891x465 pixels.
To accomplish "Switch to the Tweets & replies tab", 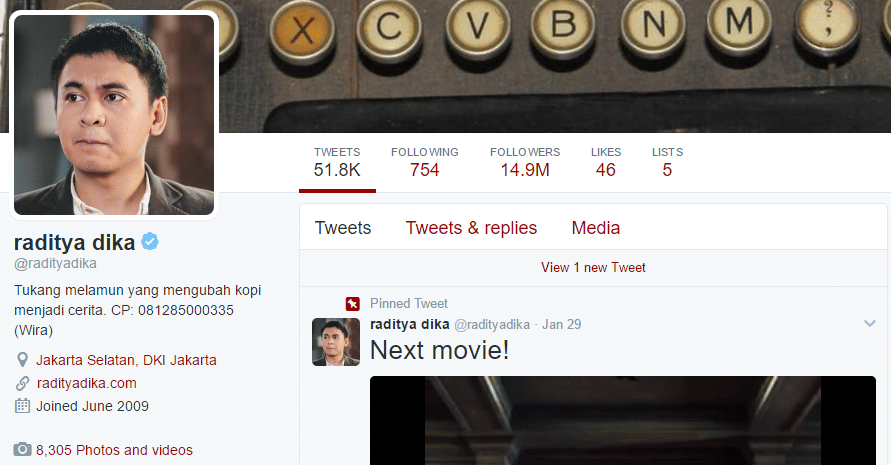I will tap(471, 228).
